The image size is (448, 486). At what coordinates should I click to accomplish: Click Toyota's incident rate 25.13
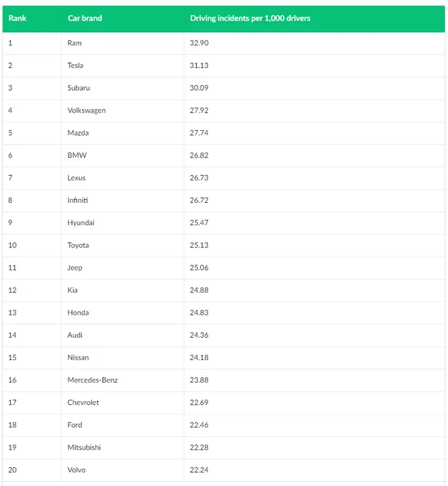point(199,245)
